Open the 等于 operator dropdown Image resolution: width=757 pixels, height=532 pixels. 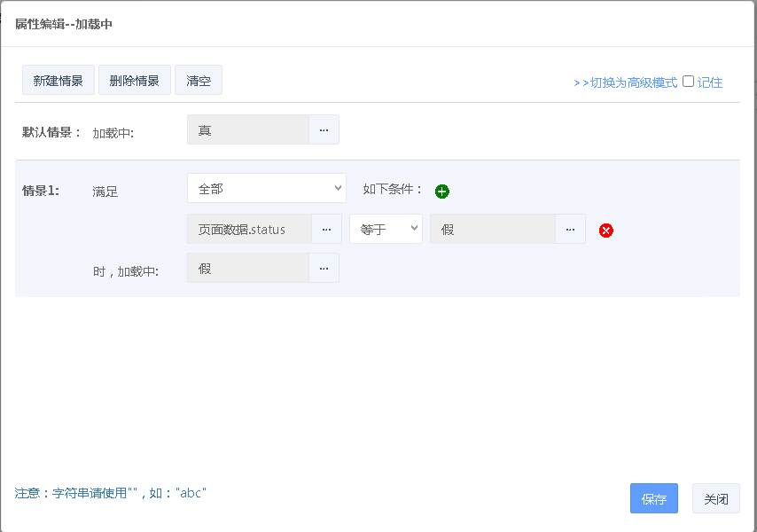click(386, 229)
